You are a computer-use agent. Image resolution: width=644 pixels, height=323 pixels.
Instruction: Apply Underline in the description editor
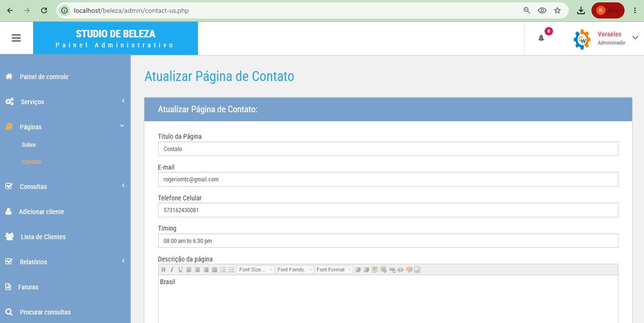pos(180,269)
